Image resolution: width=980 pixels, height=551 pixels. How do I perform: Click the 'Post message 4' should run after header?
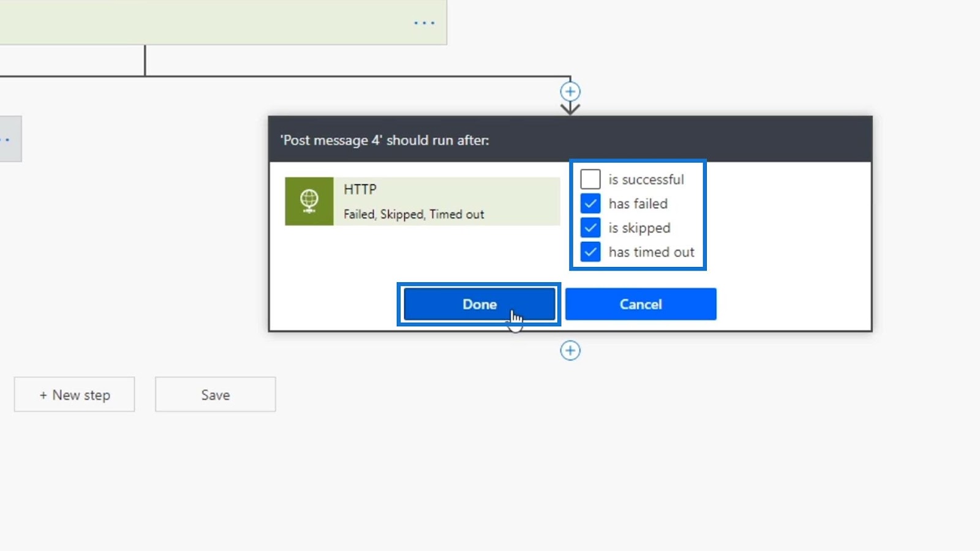(570, 140)
